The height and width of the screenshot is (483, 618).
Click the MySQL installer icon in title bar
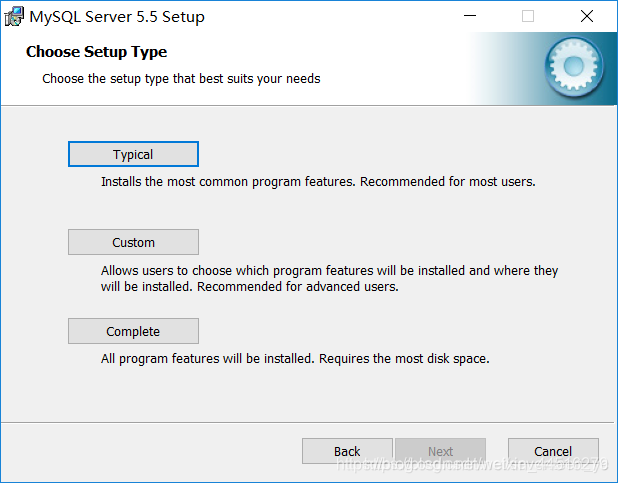[x=14, y=17]
